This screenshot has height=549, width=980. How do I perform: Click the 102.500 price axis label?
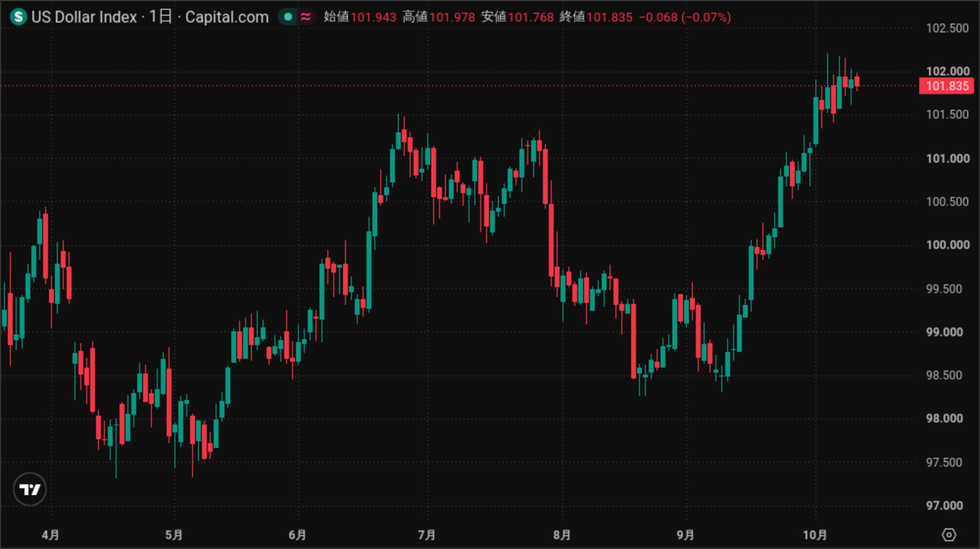tap(947, 28)
